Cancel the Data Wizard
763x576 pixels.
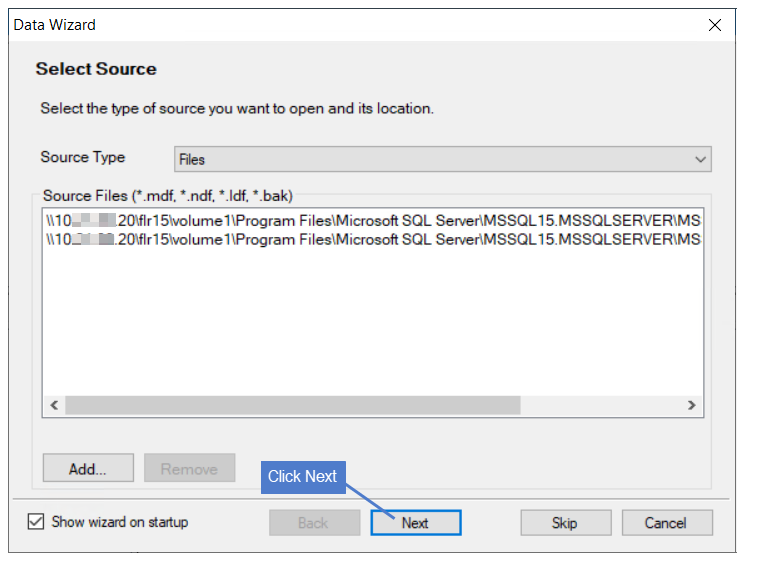(667, 523)
